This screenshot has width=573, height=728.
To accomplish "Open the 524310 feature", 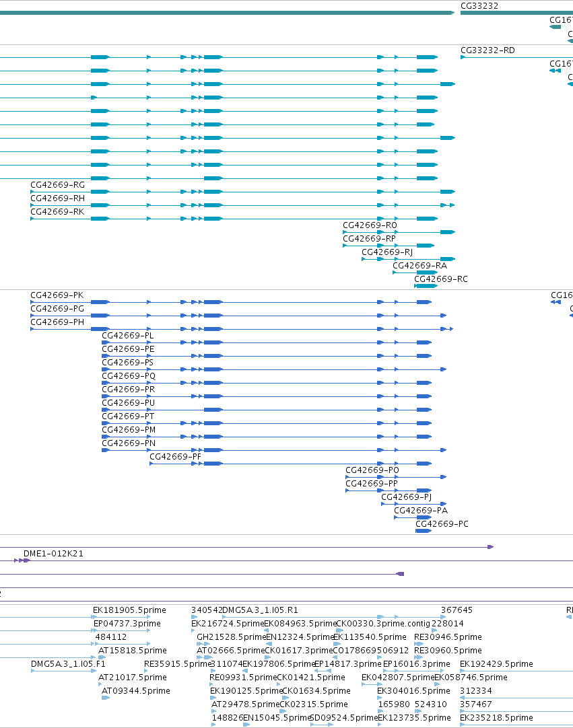I will (431, 704).
